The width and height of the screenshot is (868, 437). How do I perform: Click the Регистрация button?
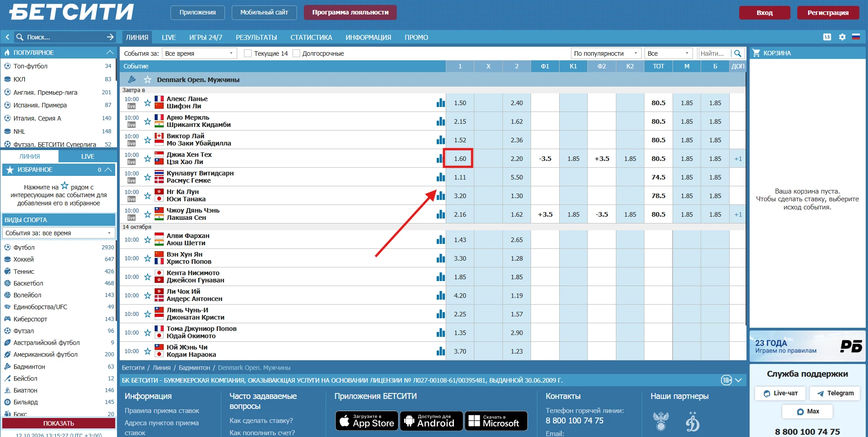(x=828, y=13)
